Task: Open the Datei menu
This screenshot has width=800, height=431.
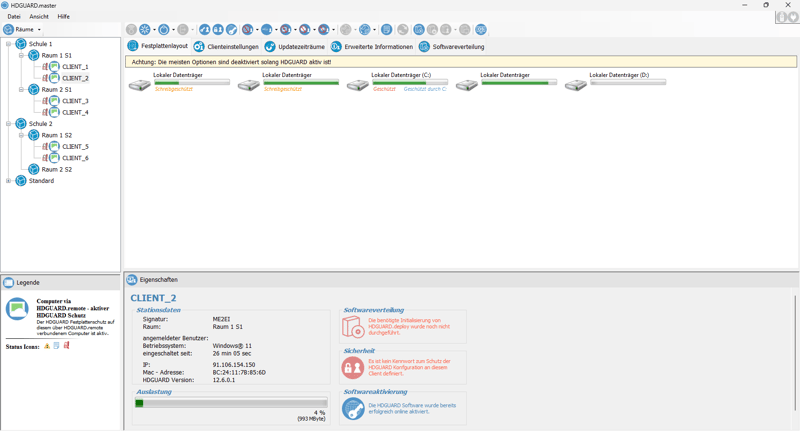Action: click(14, 16)
